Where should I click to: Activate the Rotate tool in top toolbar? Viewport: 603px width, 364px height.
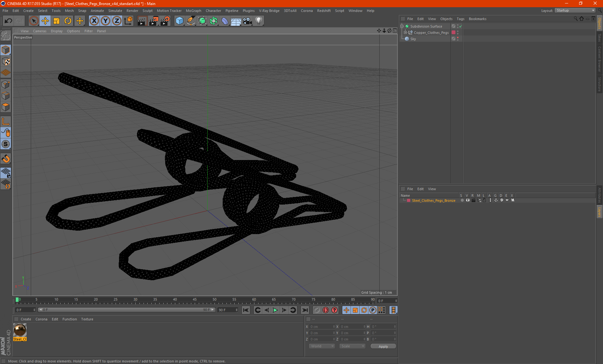(68, 21)
